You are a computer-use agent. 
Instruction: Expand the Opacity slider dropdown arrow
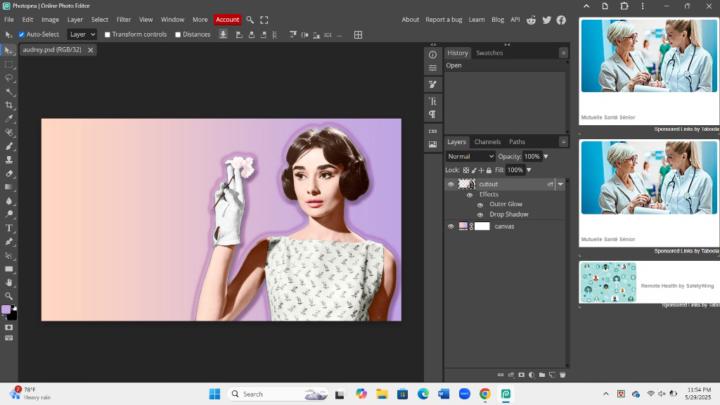[546, 157]
